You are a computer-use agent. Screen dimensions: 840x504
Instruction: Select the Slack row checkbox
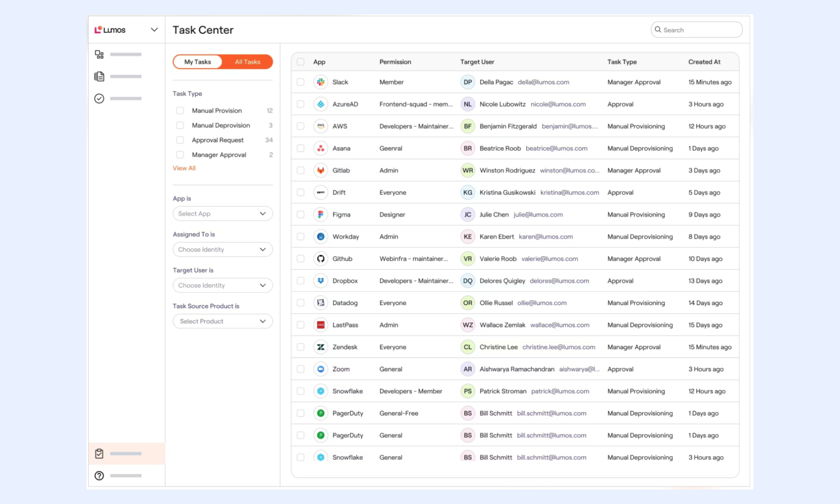pyautogui.click(x=301, y=82)
